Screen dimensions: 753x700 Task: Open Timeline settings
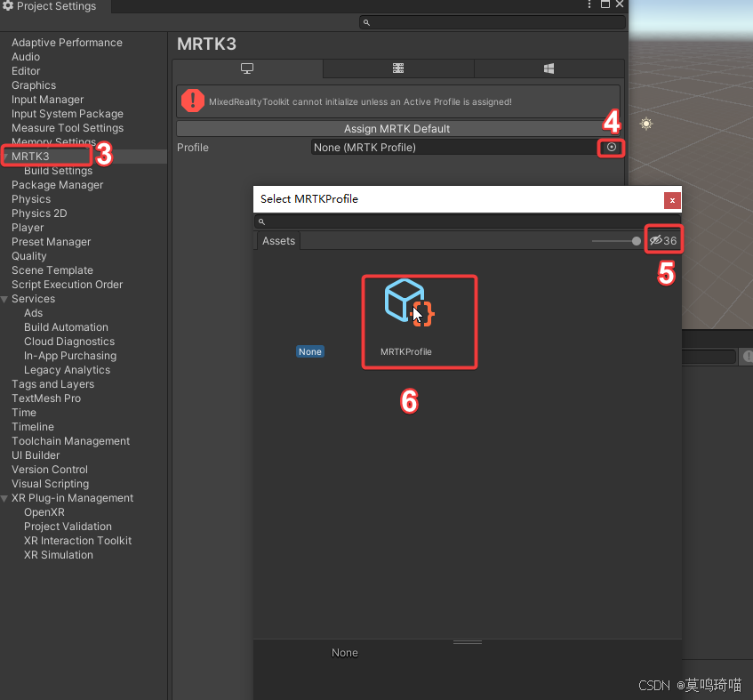click(33, 427)
